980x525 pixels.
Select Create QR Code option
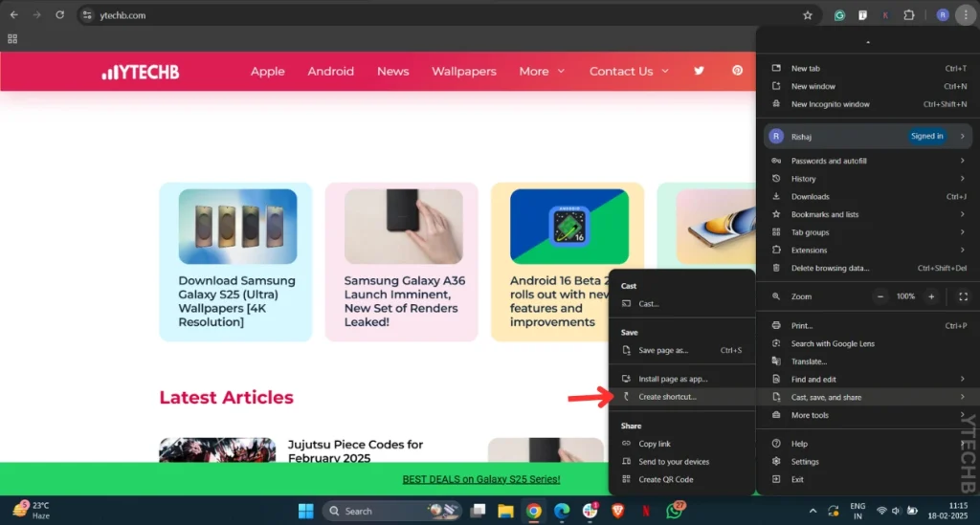681,479
